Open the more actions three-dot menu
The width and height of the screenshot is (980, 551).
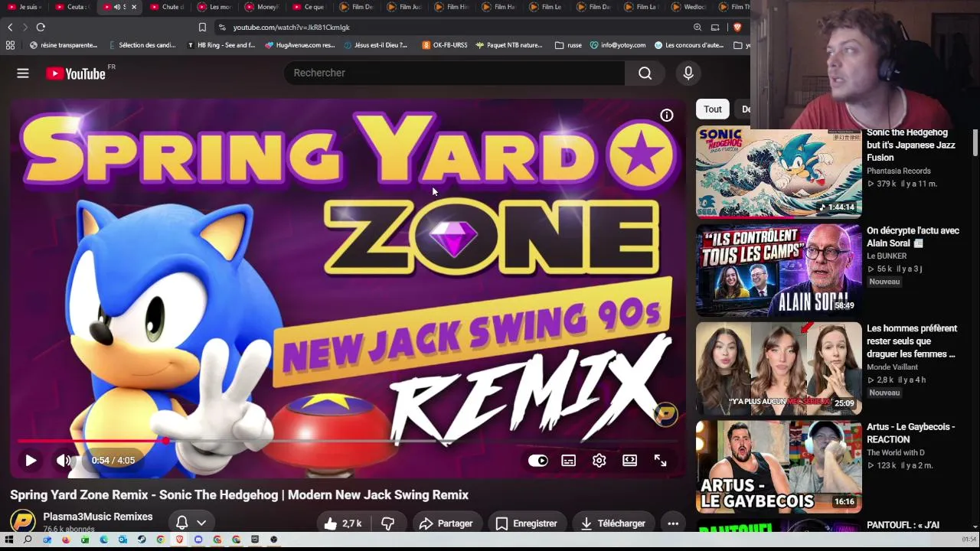pyautogui.click(x=673, y=523)
